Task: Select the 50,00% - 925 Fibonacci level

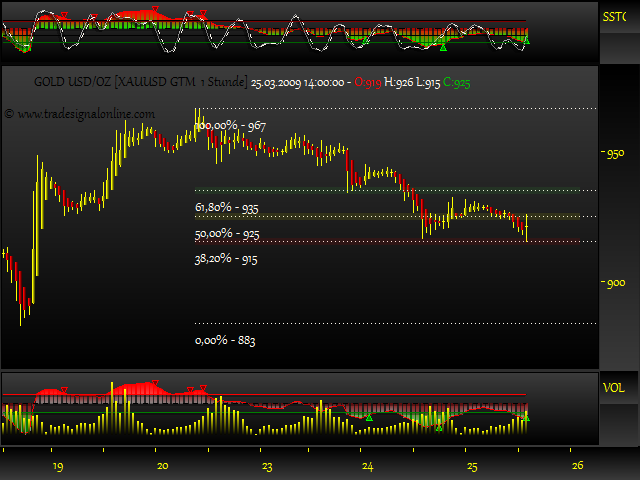Action: (227, 233)
